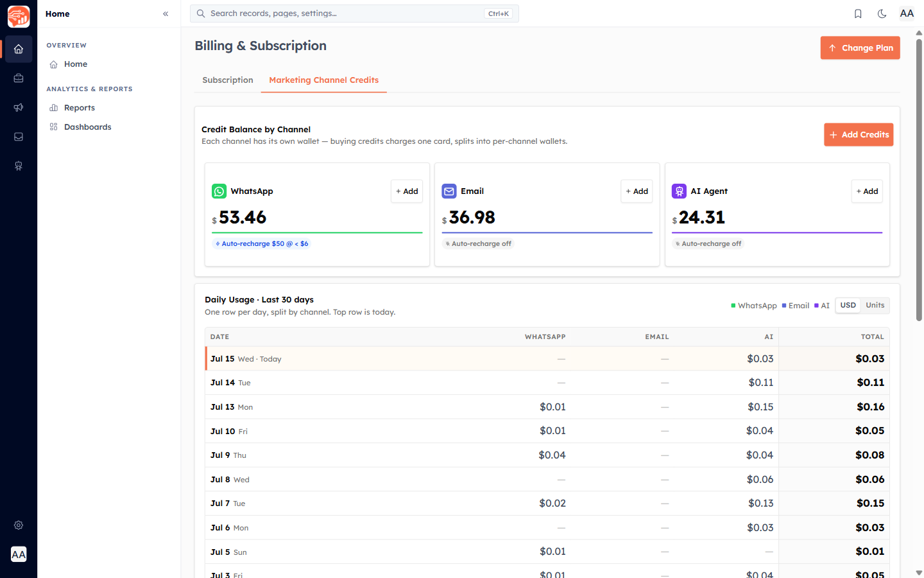
Task: Click AI Agent auto-recharge off badge
Action: coord(708,244)
